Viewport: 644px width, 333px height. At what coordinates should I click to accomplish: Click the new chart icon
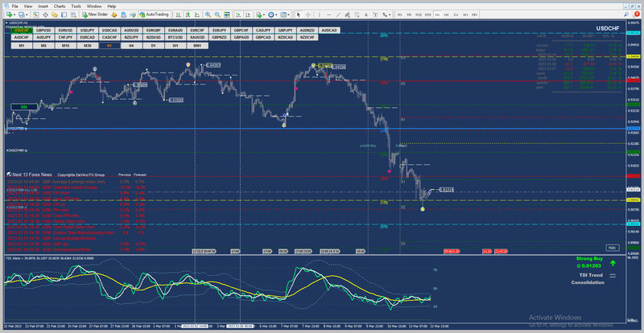click(9, 14)
